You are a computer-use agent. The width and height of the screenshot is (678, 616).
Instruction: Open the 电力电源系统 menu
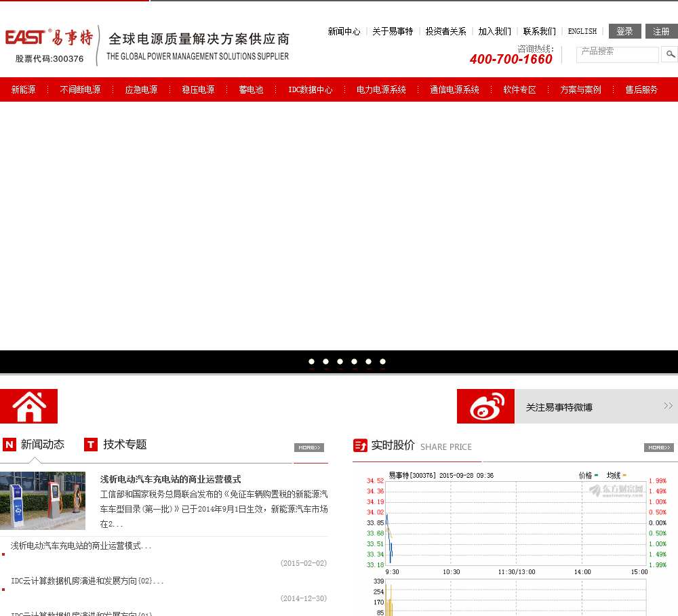[x=381, y=89]
